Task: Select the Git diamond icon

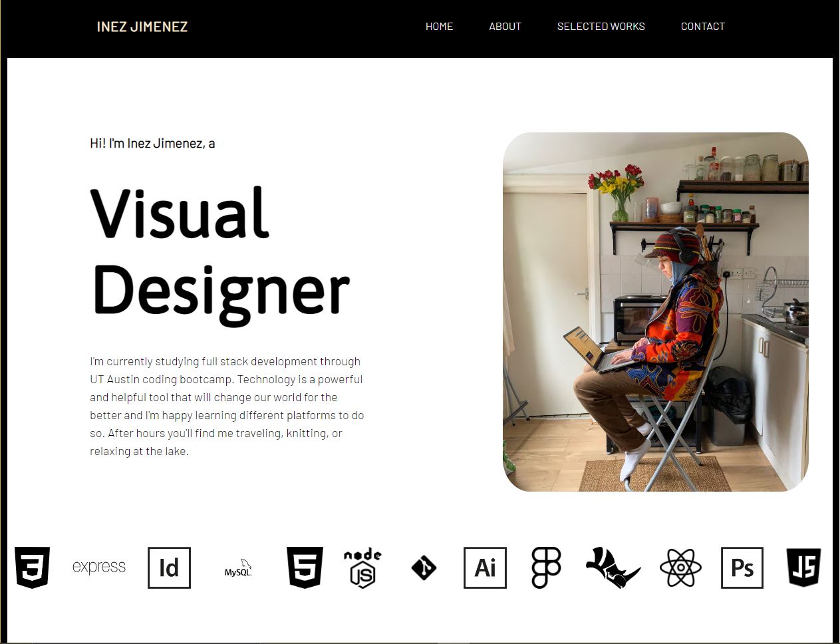Action: pos(424,568)
